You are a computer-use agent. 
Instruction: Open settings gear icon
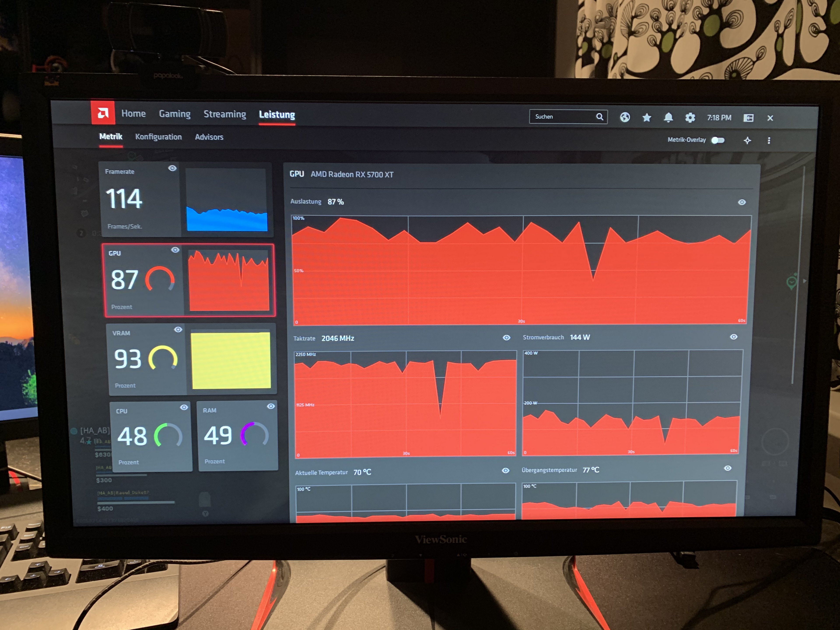pyautogui.click(x=690, y=118)
